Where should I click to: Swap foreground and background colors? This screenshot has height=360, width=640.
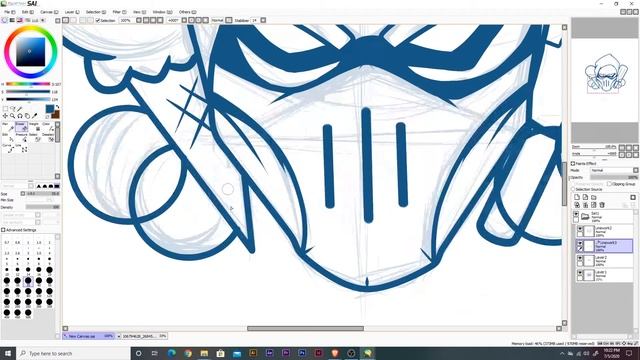57,107
